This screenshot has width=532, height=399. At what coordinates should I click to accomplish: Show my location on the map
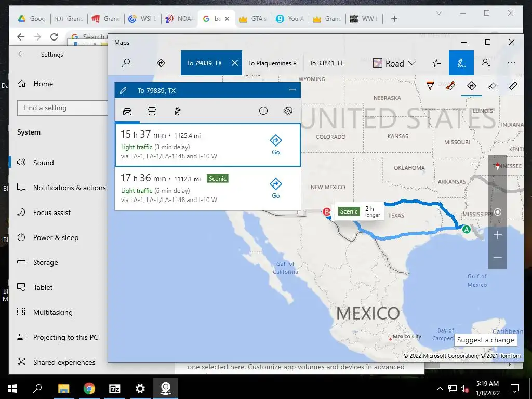(497, 212)
